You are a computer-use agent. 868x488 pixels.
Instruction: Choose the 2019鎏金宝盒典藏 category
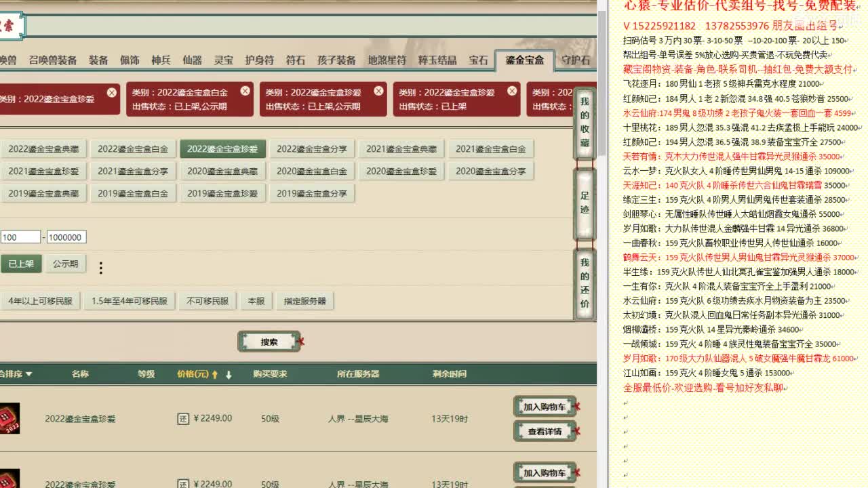pyautogui.click(x=43, y=193)
